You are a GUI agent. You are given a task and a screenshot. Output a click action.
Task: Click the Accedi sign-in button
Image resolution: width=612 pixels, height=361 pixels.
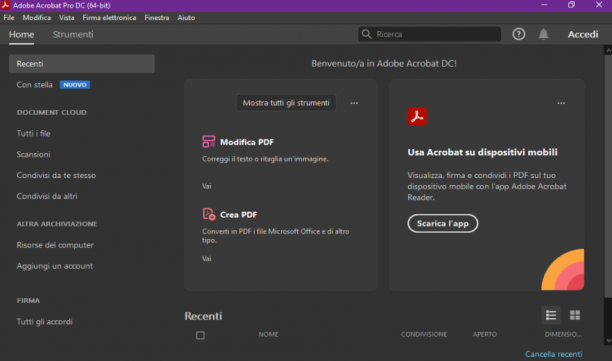point(583,34)
